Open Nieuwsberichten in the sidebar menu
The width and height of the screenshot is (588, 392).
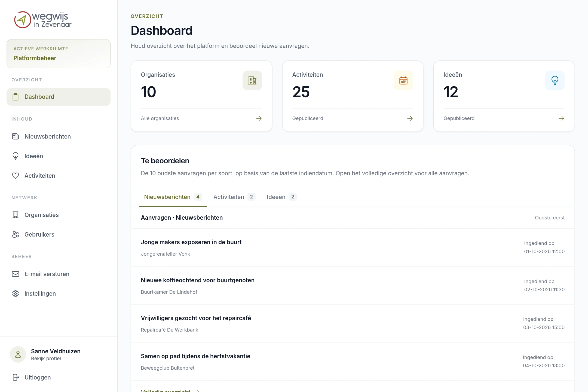pos(59,136)
